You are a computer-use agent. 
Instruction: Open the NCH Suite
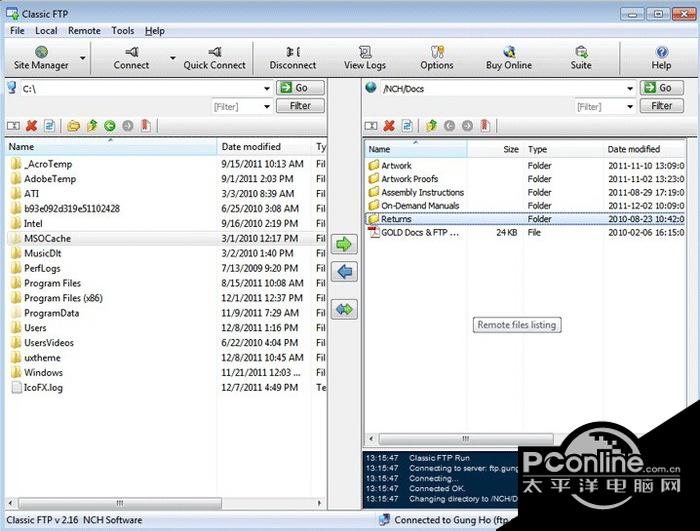pyautogui.click(x=581, y=58)
